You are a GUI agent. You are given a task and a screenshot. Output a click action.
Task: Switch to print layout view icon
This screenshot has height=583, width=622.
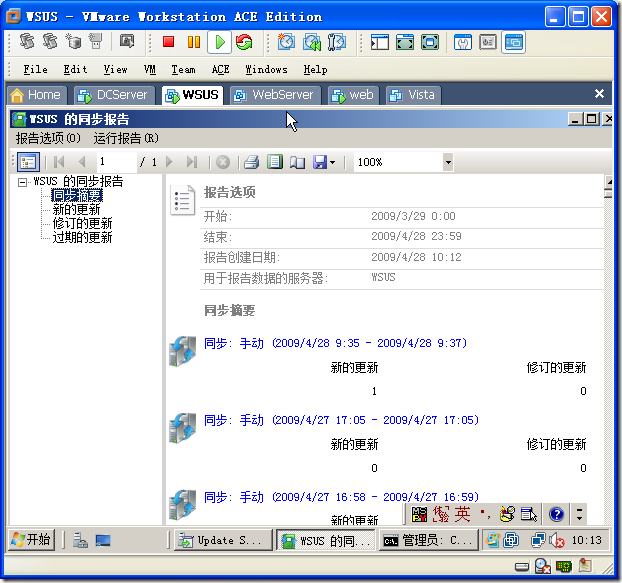[x=275, y=162]
